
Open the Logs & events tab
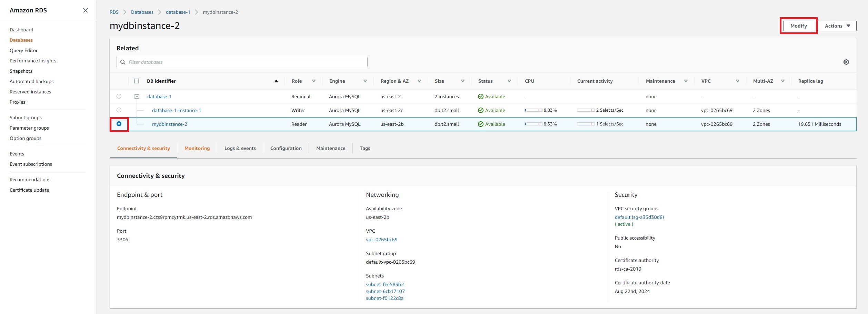[x=240, y=148]
